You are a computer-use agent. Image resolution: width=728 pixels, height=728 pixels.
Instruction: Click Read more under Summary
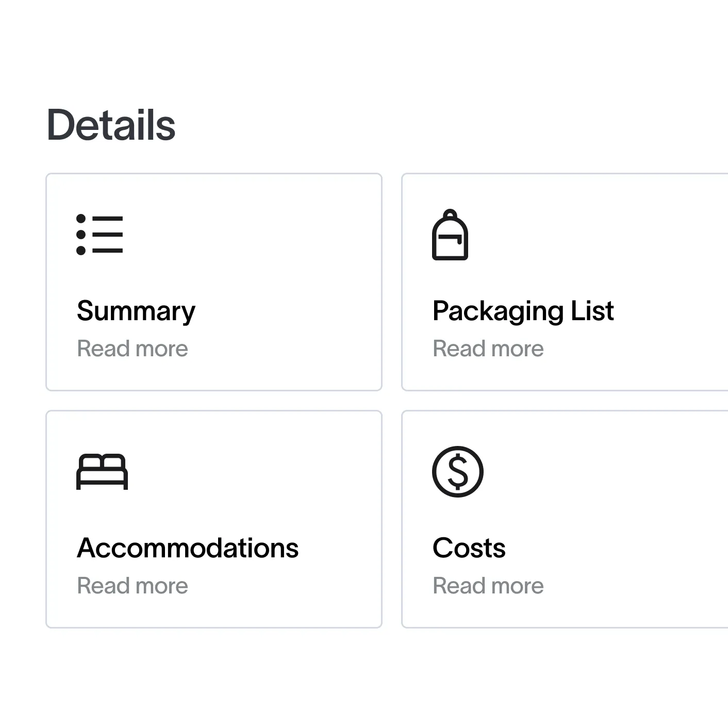pyautogui.click(x=133, y=349)
